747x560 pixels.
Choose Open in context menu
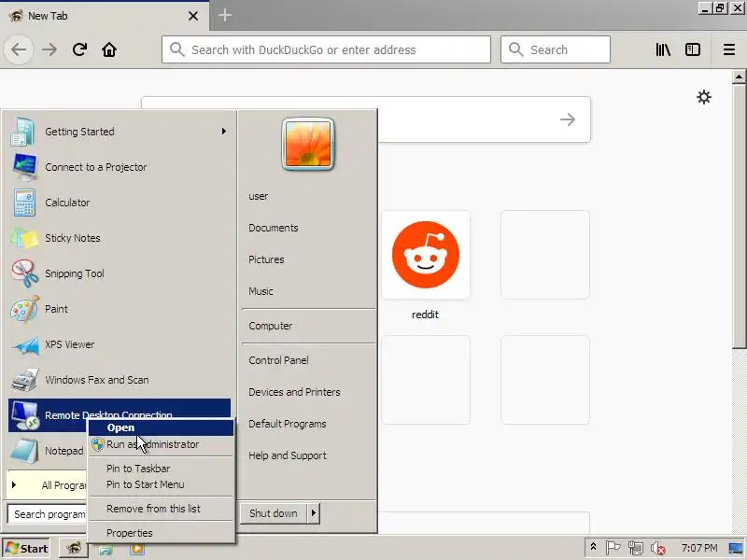coord(161,427)
